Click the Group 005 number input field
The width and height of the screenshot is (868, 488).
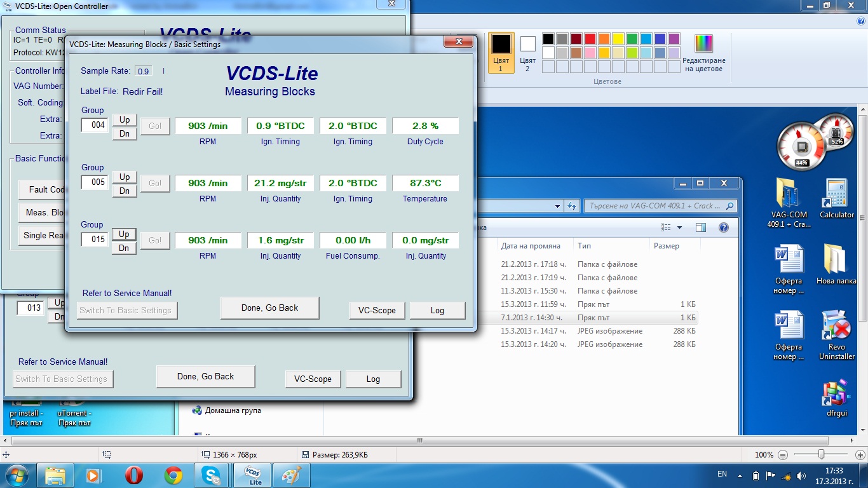point(95,182)
